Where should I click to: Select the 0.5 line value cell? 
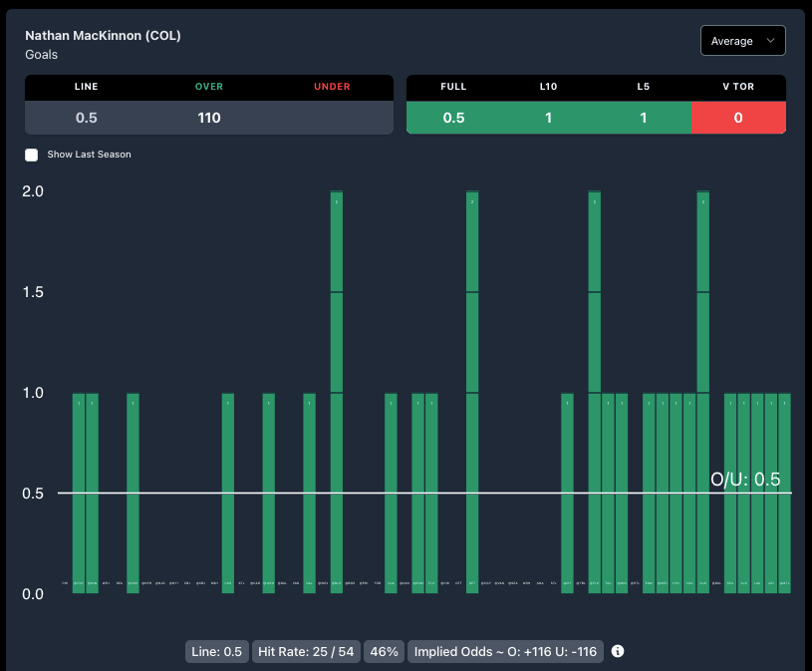coord(87,118)
